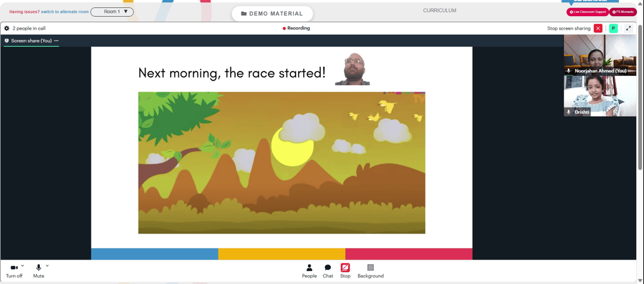Click Having issues? text
Image resolution: width=644 pixels, height=284 pixels.
[24, 12]
